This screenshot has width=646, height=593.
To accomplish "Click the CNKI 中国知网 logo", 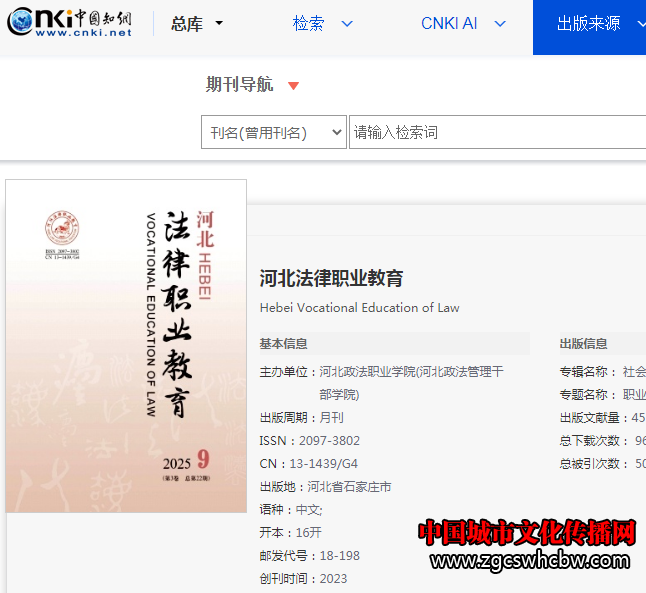I will coord(69,23).
